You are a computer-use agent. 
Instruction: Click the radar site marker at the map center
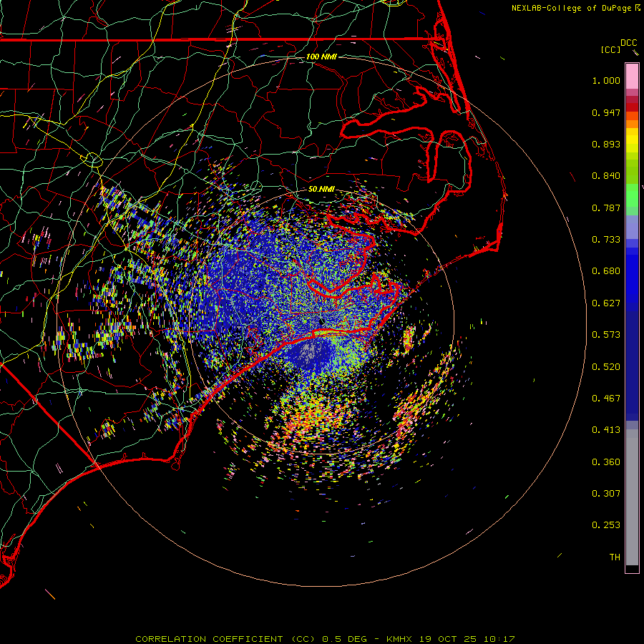pos(323,321)
